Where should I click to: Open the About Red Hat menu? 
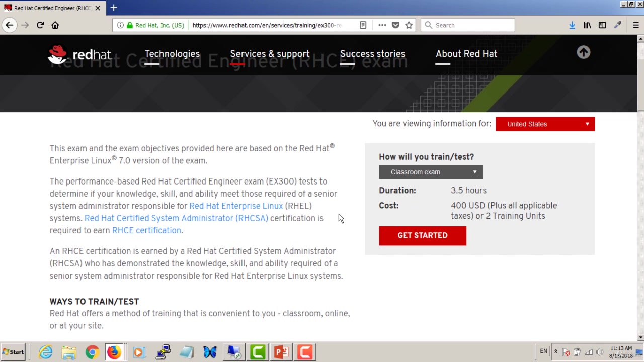point(466,54)
